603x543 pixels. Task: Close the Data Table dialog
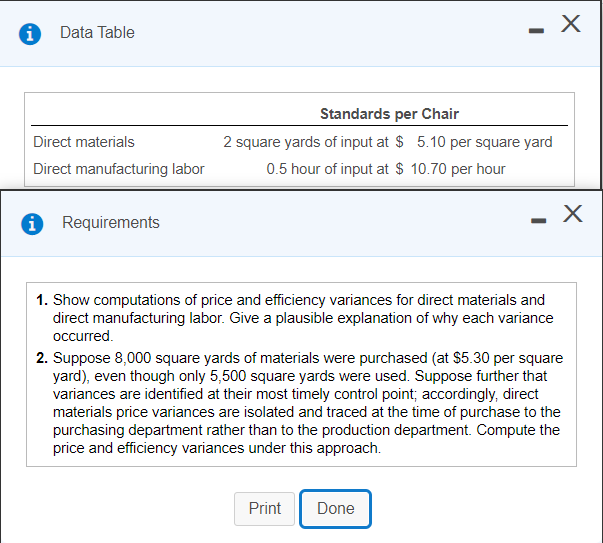tap(571, 27)
